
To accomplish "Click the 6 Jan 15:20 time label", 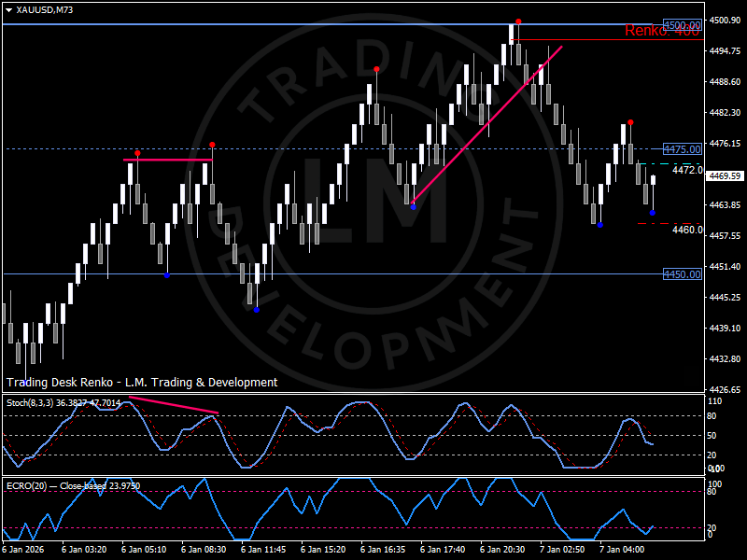I will (x=323, y=550).
